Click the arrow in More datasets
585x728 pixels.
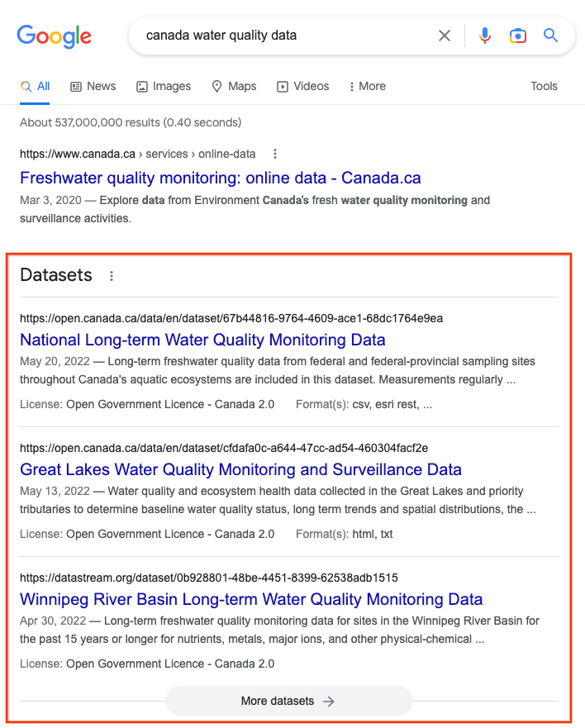click(x=329, y=701)
